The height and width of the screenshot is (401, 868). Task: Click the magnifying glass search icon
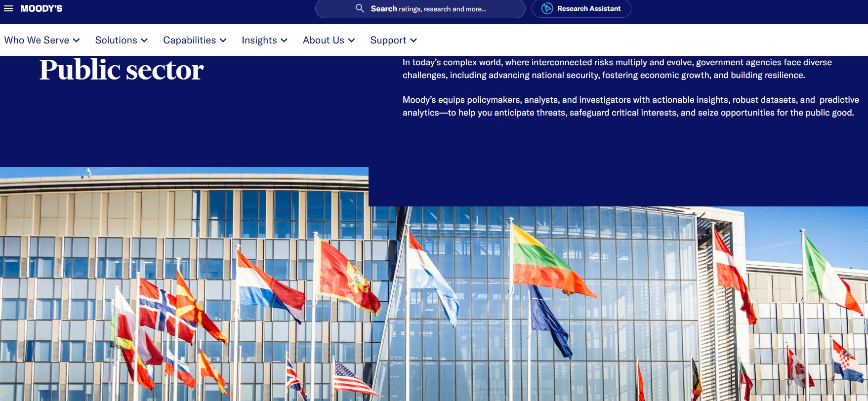coord(360,8)
